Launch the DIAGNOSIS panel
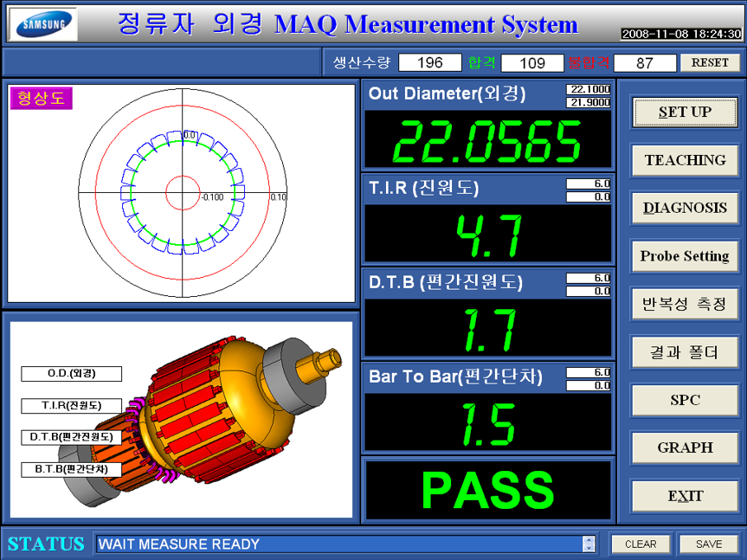The height and width of the screenshot is (560, 747). pyautogui.click(x=685, y=208)
